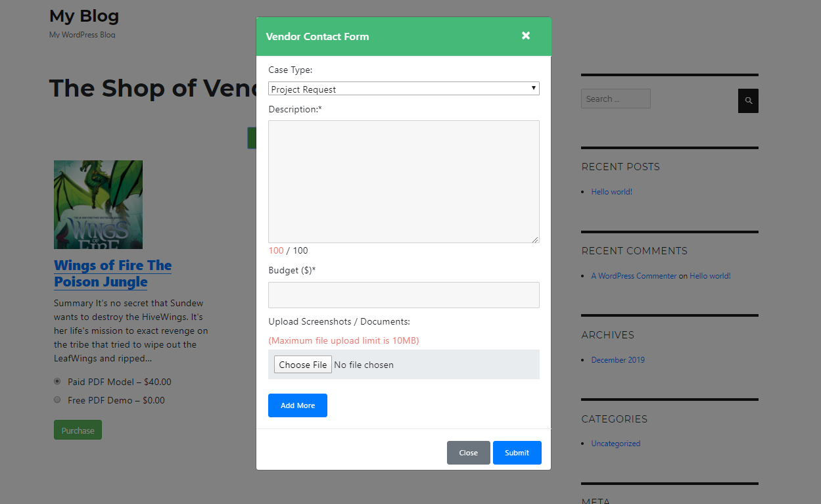Image resolution: width=821 pixels, height=504 pixels.
Task: Open the Hello world! recent post link
Action: [x=612, y=192]
